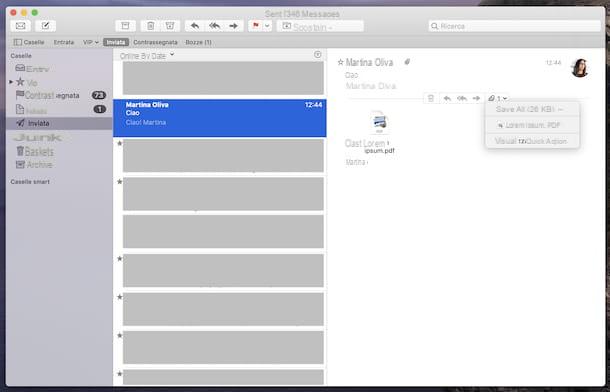610x392 pixels.
Task: Click inline reply arrow in message header bar
Action: click(447, 98)
